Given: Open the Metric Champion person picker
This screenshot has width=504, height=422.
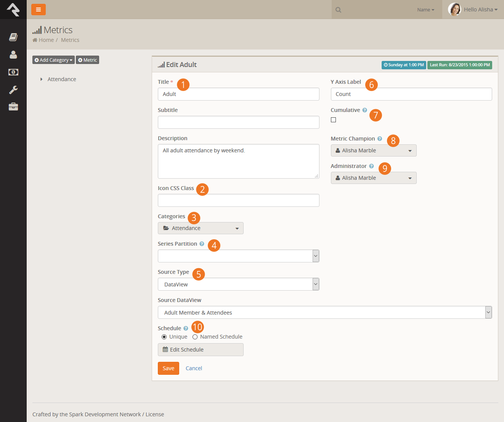Looking at the screenshot, I should tap(374, 150).
